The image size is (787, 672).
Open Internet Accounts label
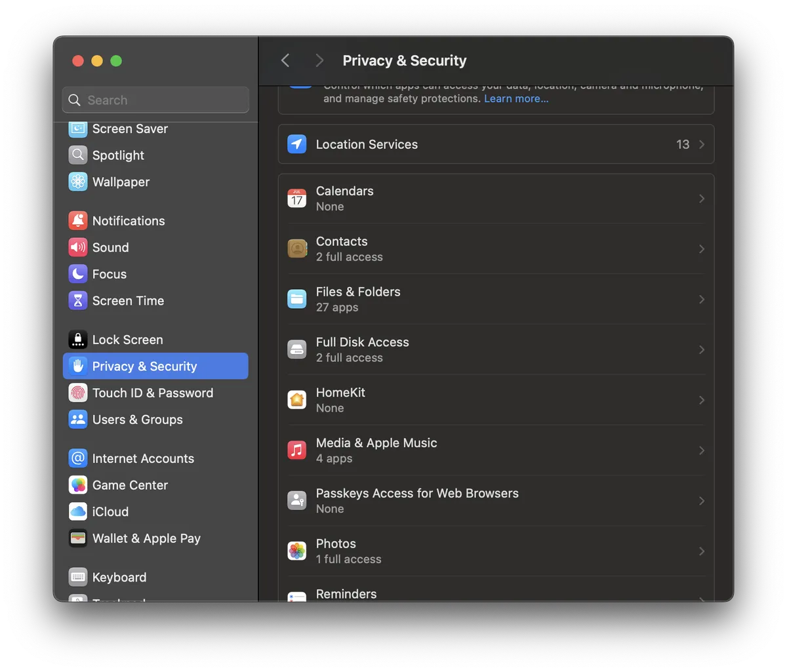pyautogui.click(x=143, y=458)
